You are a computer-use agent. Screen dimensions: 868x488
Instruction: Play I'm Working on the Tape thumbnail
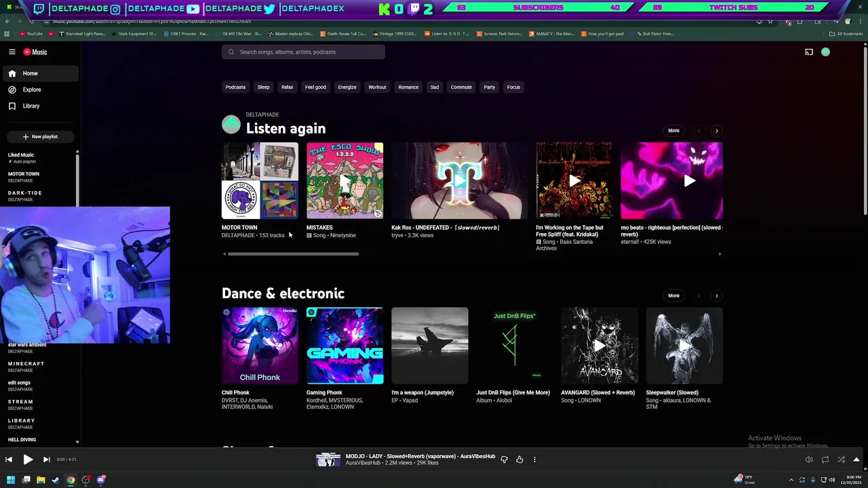click(x=574, y=180)
